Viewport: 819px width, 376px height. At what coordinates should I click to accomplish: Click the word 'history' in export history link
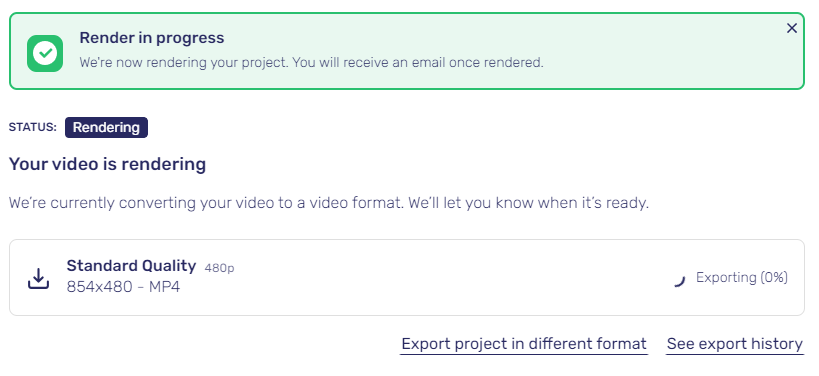click(x=777, y=344)
